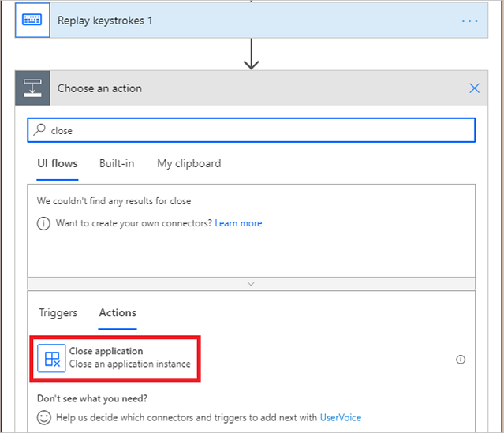Click the smiley feedback icon
504x433 pixels.
tap(44, 417)
